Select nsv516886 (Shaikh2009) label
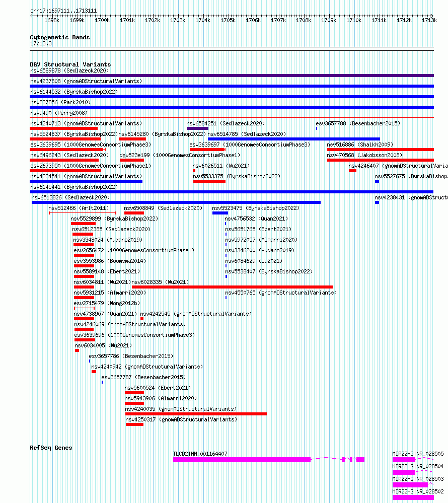This screenshot has height=503, width=448. pos(360,145)
